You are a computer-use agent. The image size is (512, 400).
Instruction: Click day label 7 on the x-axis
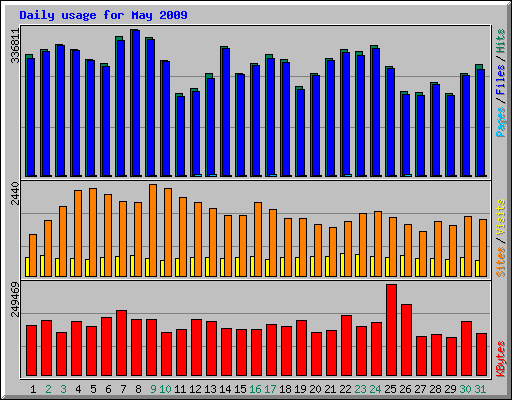123,389
